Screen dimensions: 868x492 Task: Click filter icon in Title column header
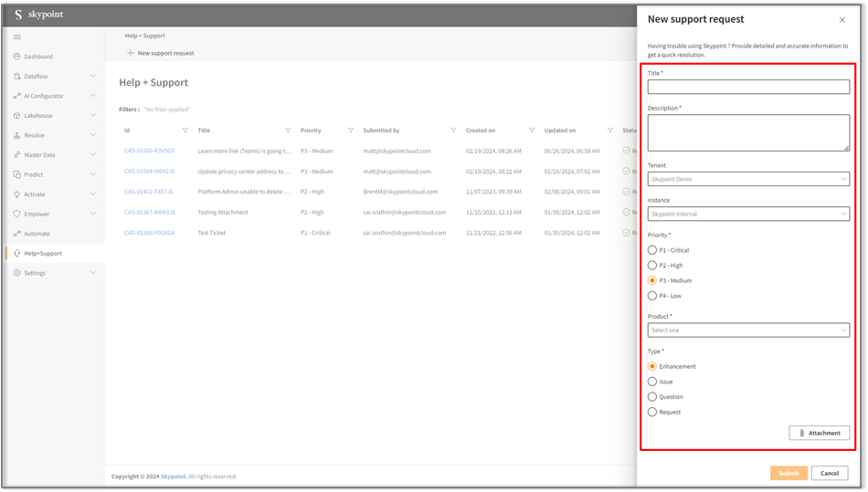pyautogui.click(x=289, y=131)
